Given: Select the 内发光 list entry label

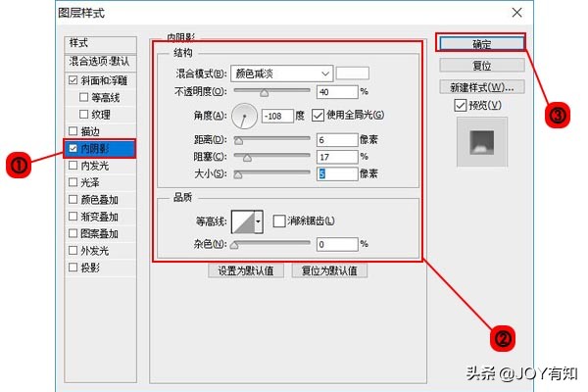Looking at the screenshot, I should point(94,166).
